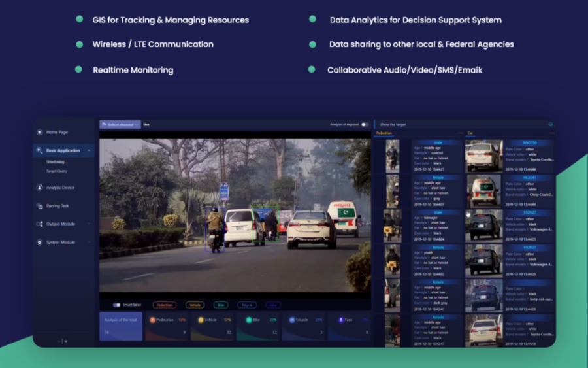Select the Face 0 count card
588x368 pixels.
pyautogui.click(x=349, y=326)
